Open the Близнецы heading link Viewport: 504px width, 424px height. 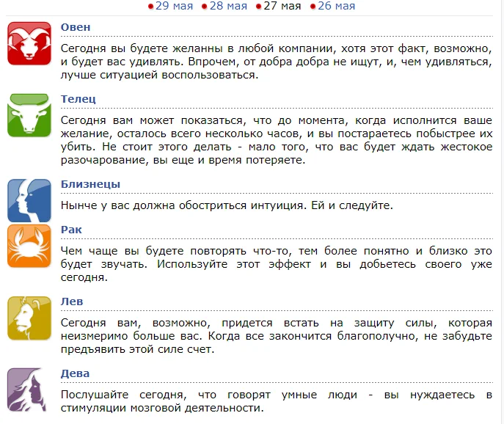90,184
